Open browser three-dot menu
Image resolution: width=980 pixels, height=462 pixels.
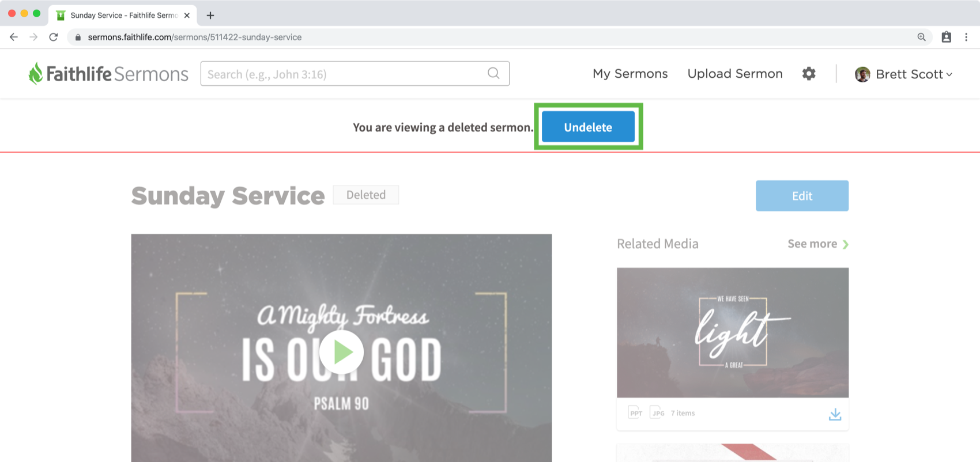(966, 37)
